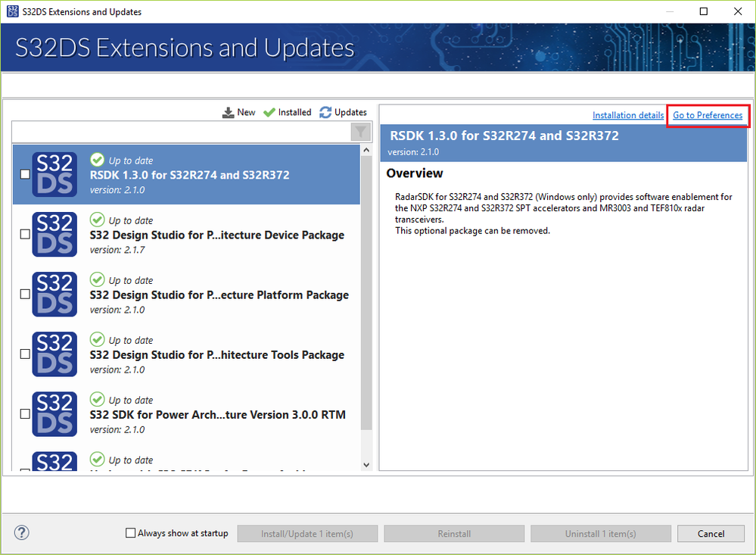
Task: Click up-to-date status icon above Platform Package
Action: coord(97,279)
